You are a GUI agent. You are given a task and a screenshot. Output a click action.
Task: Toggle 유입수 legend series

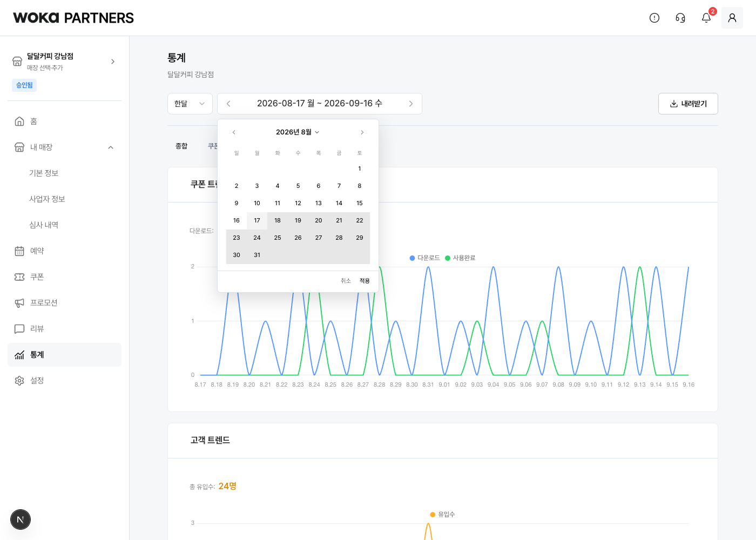tap(443, 515)
